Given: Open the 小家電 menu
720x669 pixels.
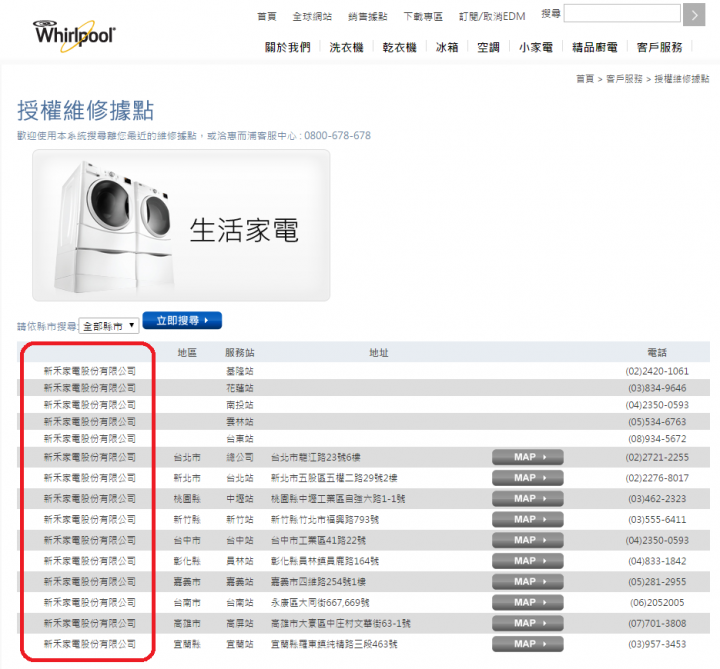Looking at the screenshot, I should pos(536,47).
